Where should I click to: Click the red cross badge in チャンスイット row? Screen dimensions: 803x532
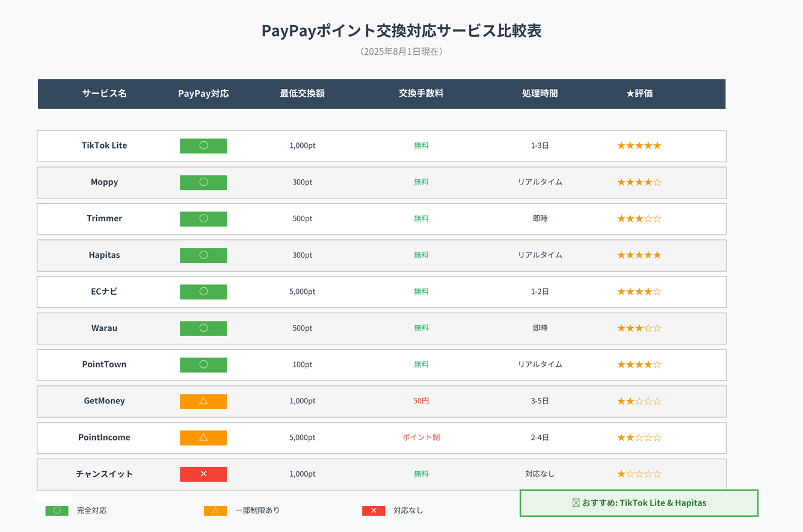(x=203, y=474)
